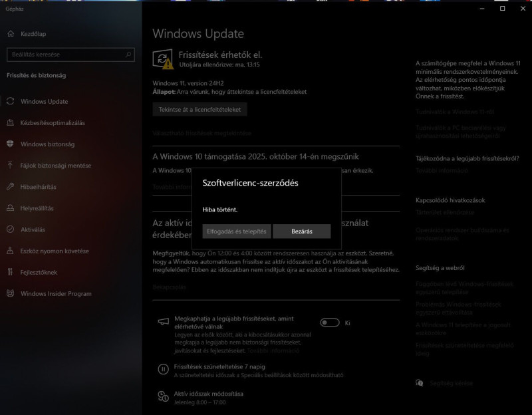Open Függőben lévő Windows-frissítések egyszerű telepítése link
This screenshot has width=532, height=415.
pyautogui.click(x=464, y=288)
